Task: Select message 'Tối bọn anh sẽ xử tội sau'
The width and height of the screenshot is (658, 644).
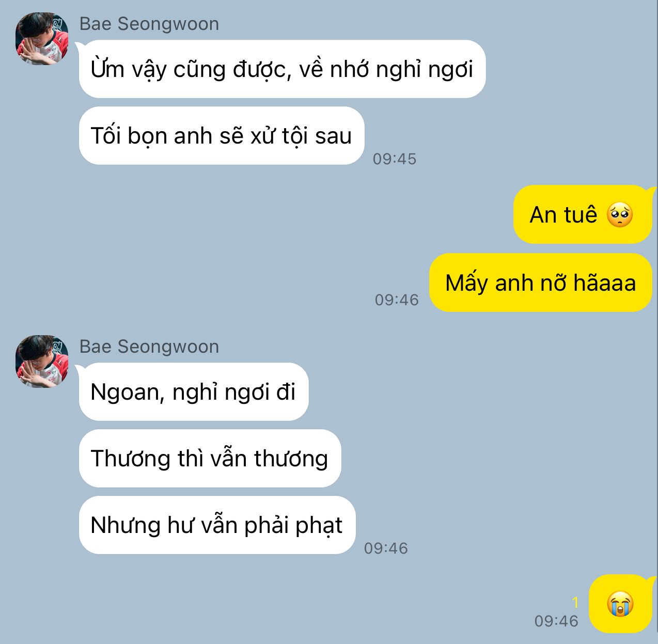Action: point(222,136)
